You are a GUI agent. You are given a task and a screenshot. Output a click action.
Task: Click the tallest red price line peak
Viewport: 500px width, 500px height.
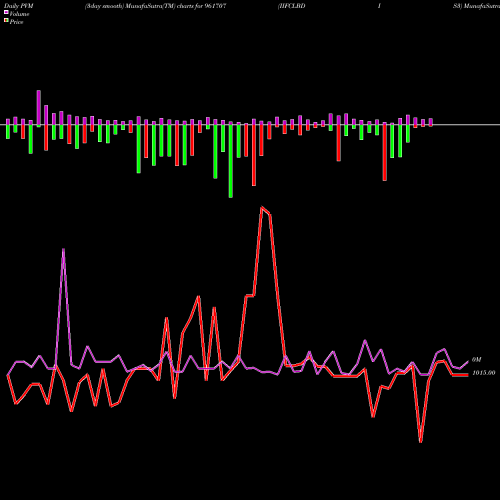262,207
